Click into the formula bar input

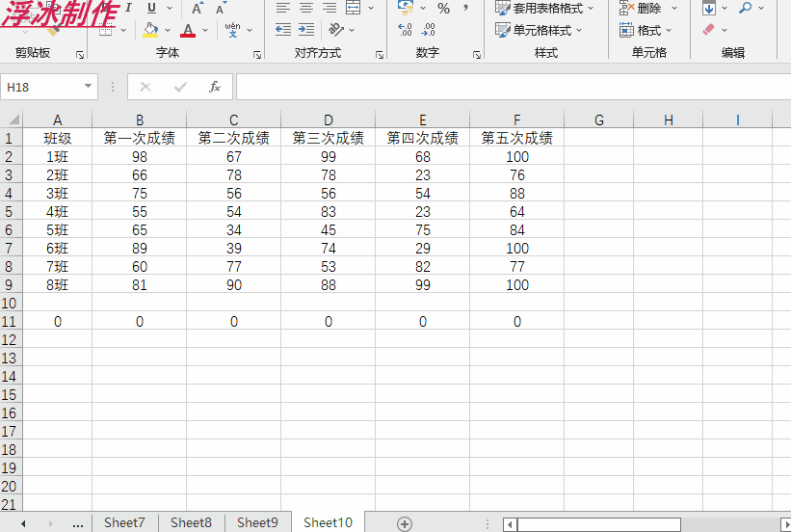(514, 87)
